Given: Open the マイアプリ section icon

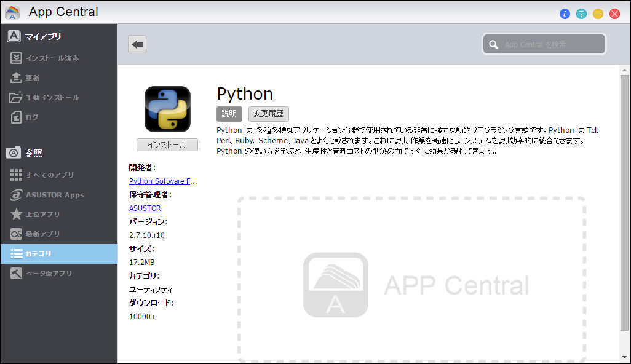Looking at the screenshot, I should [14, 36].
